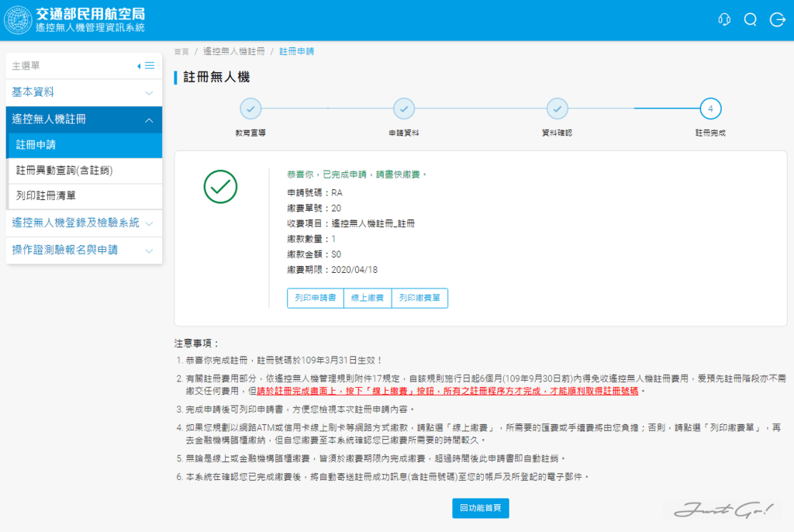Viewport: 794px width, 532px height.
Task: Click the 列印申請書 button
Action: click(x=316, y=298)
